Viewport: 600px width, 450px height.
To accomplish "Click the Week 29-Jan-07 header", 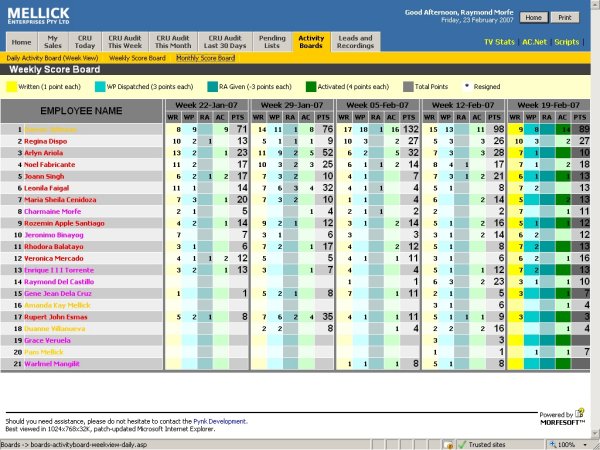I will click(292, 105).
